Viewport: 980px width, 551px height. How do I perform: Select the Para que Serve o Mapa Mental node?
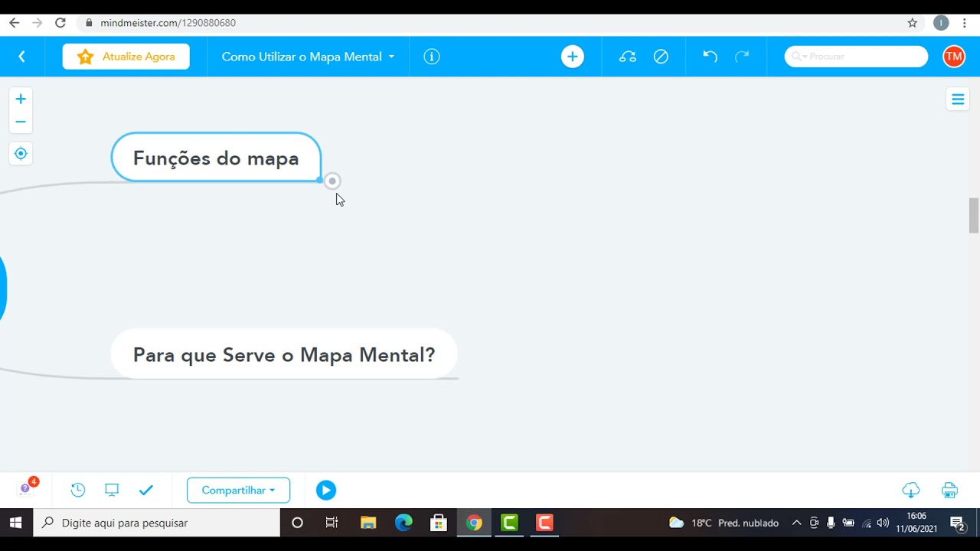[284, 354]
